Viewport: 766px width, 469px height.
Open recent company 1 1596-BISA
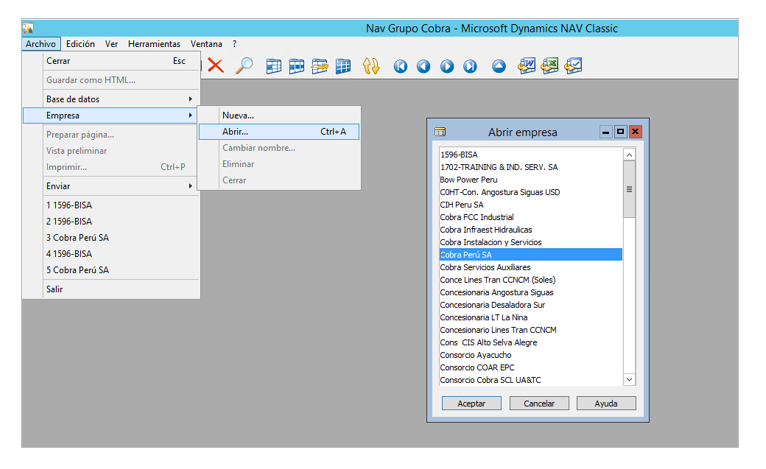click(x=111, y=205)
